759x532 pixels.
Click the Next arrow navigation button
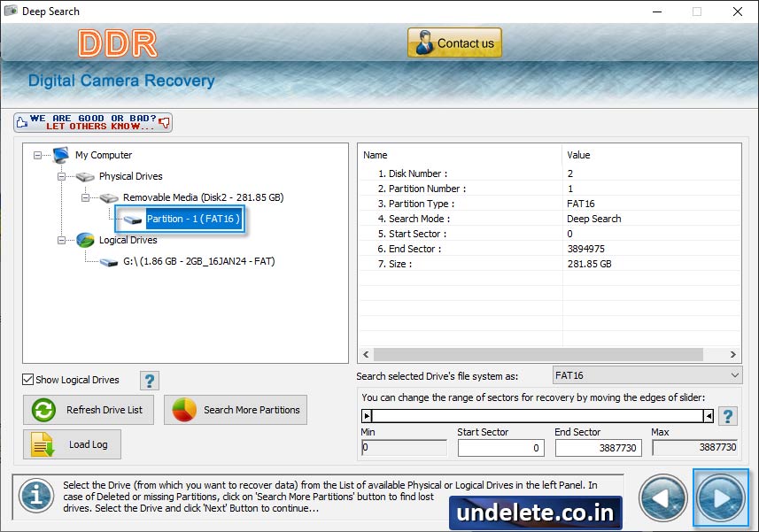(x=721, y=497)
